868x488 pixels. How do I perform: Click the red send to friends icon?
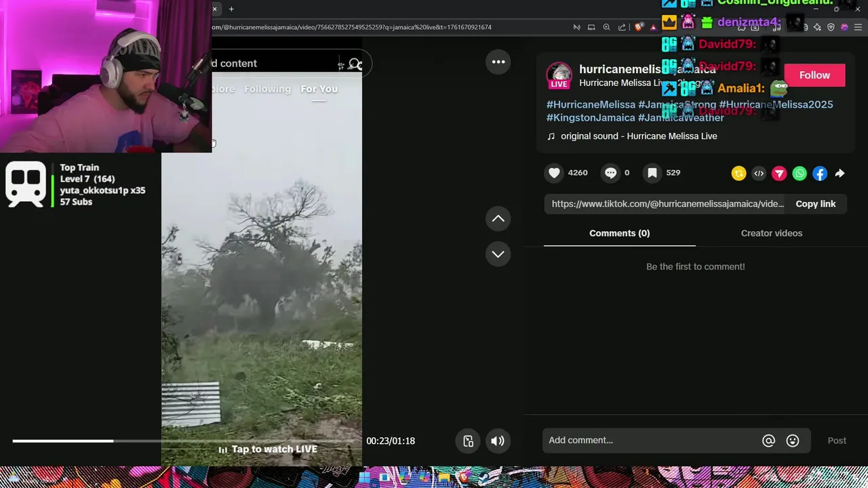point(779,174)
